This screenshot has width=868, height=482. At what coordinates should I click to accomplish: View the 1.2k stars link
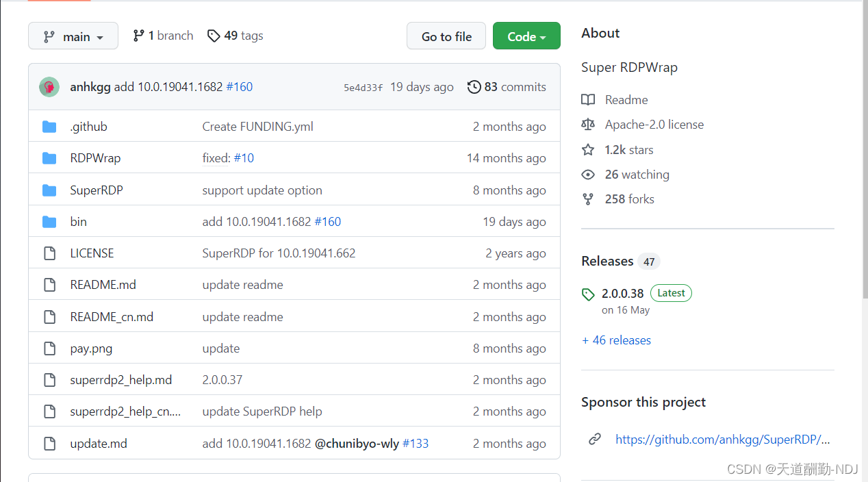click(629, 150)
